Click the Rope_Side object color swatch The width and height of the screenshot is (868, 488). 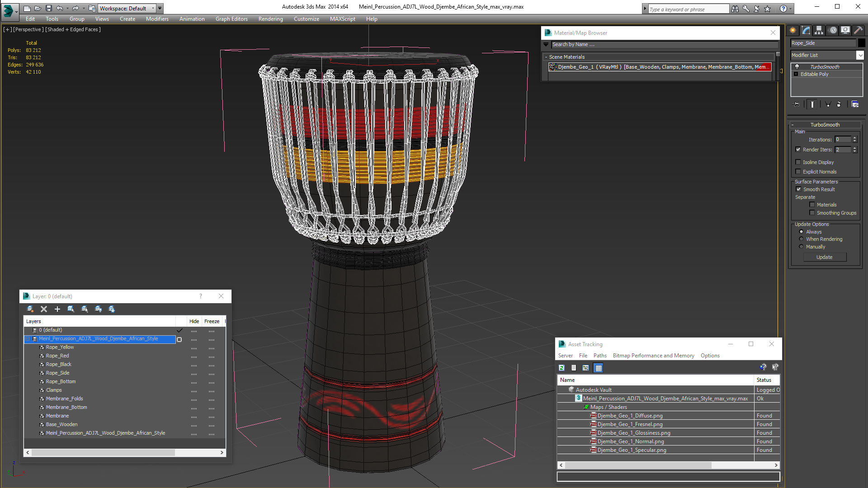tap(861, 43)
